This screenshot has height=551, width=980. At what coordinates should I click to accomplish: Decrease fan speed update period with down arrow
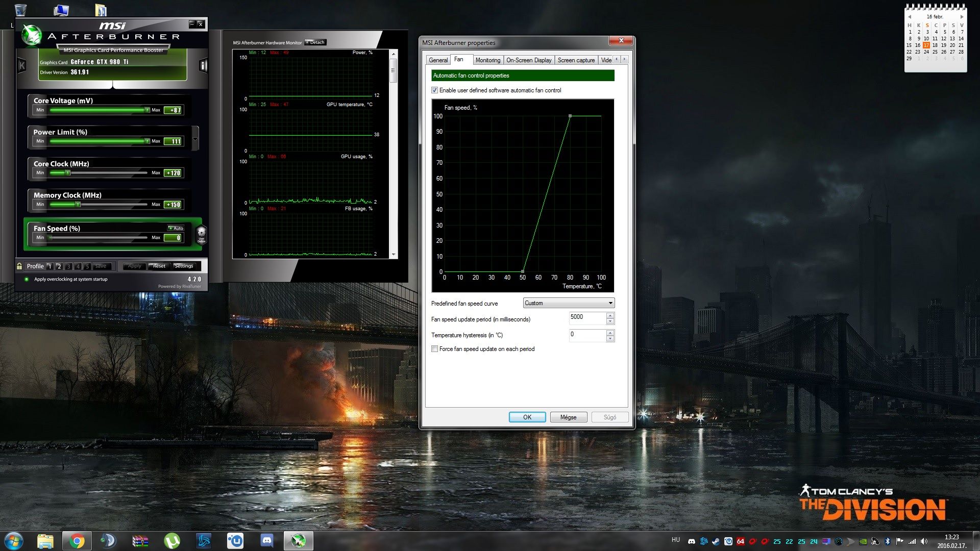click(x=610, y=321)
